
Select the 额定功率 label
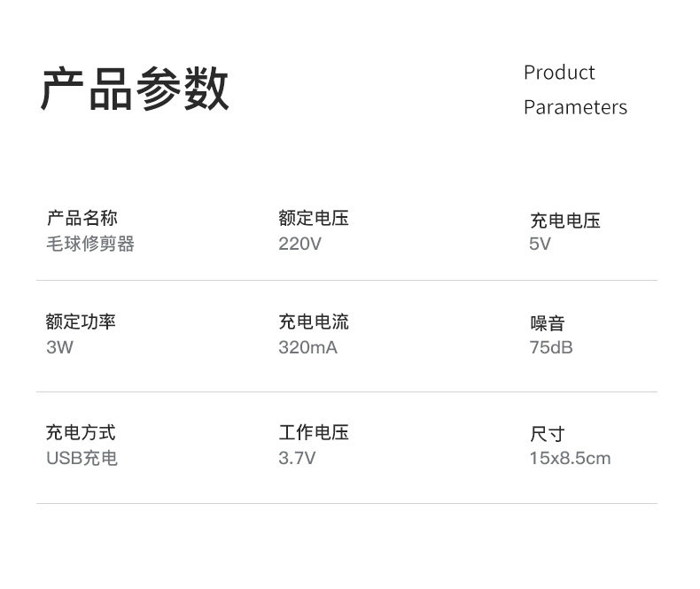coord(81,322)
